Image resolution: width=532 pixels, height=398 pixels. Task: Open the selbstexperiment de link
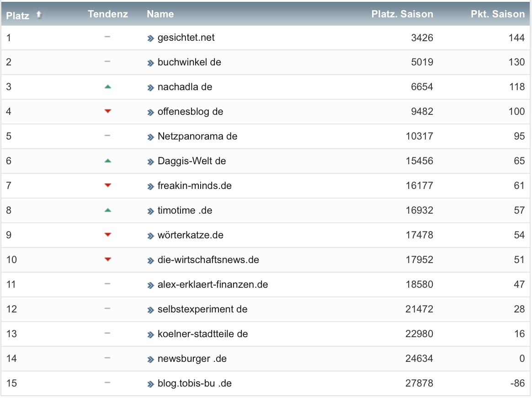coord(202,309)
